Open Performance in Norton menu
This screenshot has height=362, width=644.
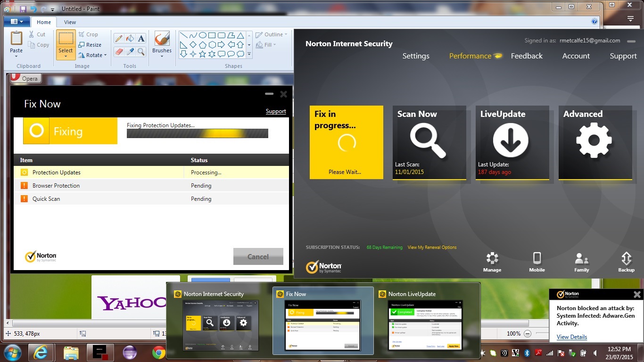pyautogui.click(x=470, y=56)
